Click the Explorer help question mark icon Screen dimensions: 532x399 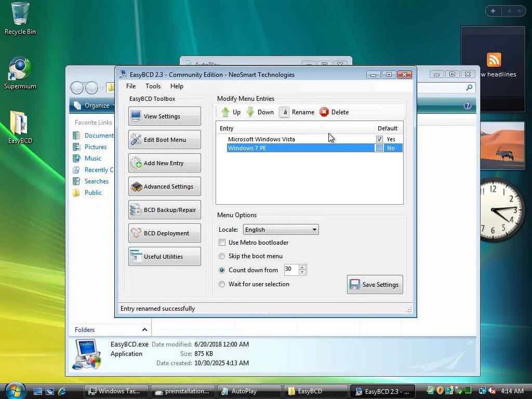click(468, 105)
